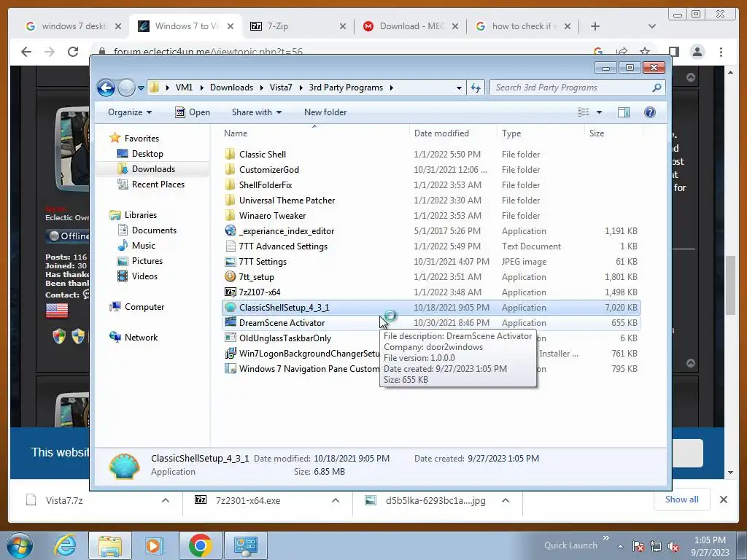Switch to the Download - MEGA tab
The width and height of the screenshot is (747, 560).
410,26
